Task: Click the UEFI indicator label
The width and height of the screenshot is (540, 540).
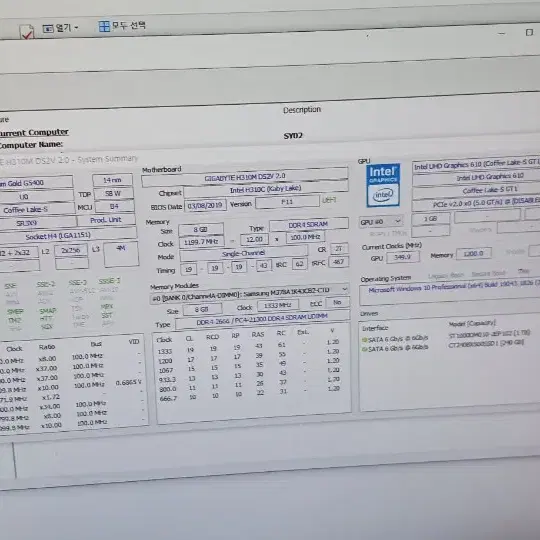Action: tap(329, 200)
